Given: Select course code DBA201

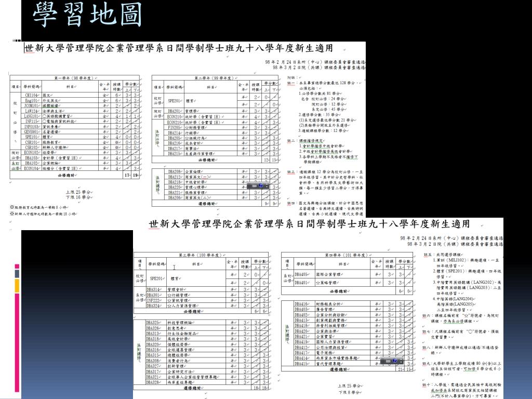Looking at the screenshot, I should [175, 111].
